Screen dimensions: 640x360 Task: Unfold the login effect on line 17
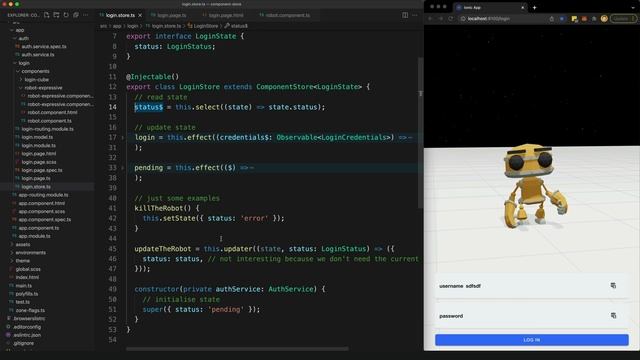pos(122,138)
